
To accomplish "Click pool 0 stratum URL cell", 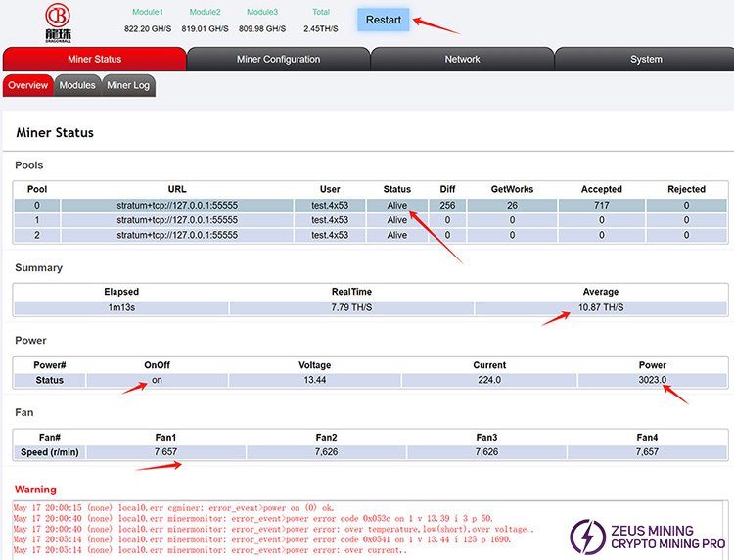I will (177, 206).
